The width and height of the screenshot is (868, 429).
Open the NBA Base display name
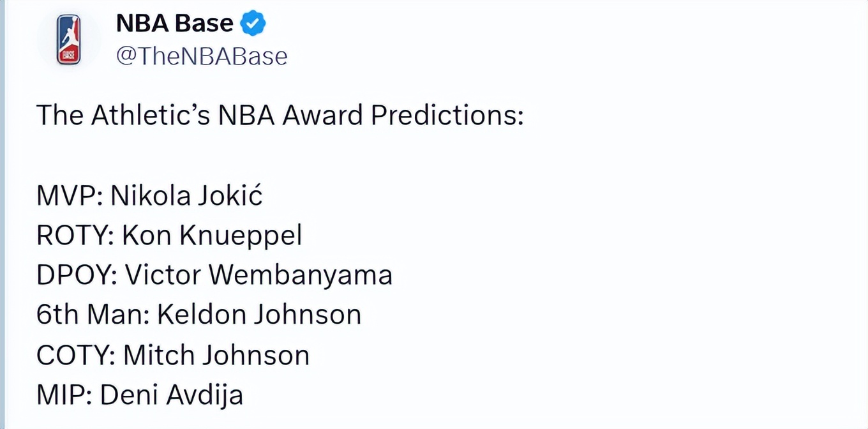tap(174, 24)
